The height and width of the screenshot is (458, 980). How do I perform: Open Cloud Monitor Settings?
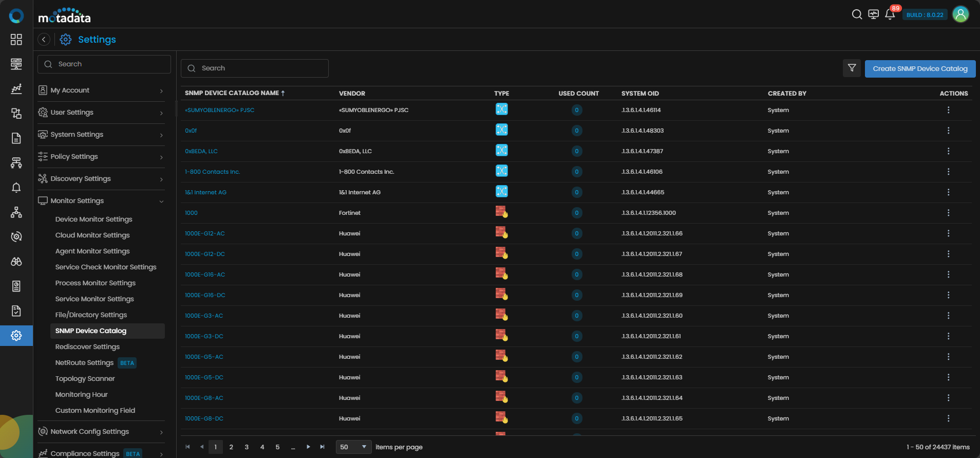pyautogui.click(x=92, y=235)
